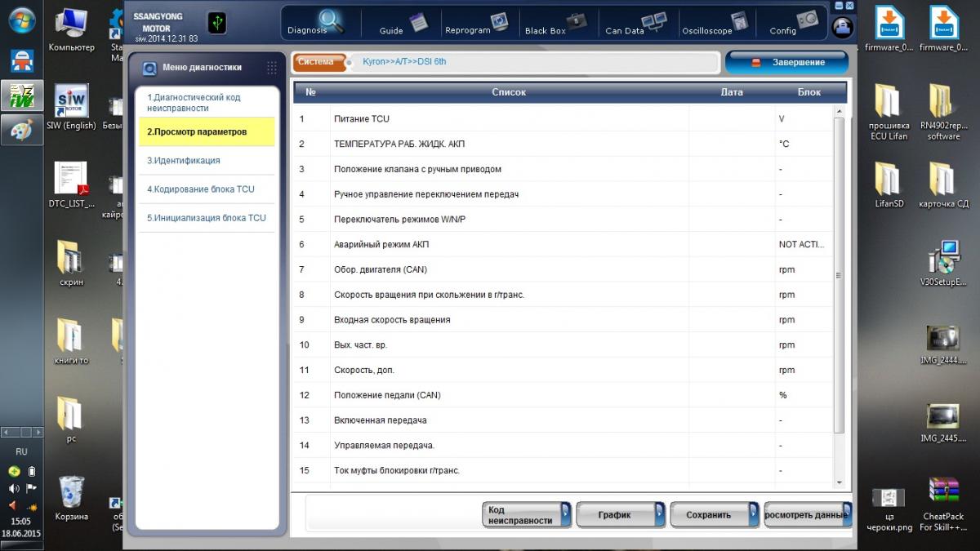The width and height of the screenshot is (980, 551).
Task: Click the parameter list vertical scrollbar thumb
Action: point(839,275)
